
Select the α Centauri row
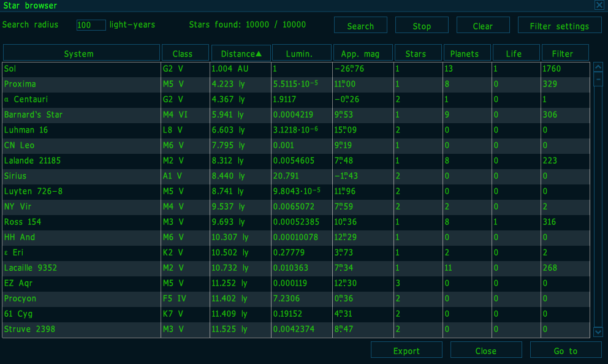(x=296, y=100)
